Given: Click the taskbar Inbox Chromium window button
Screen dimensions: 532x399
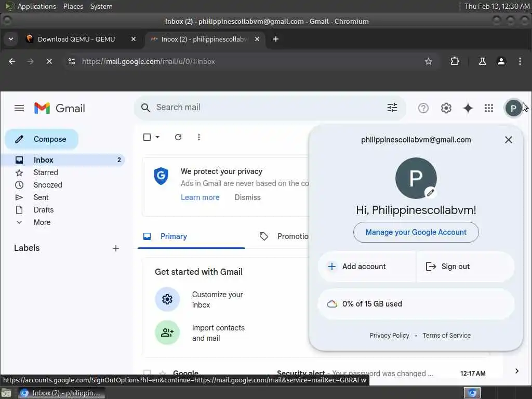Looking at the screenshot, I should (x=61, y=393).
